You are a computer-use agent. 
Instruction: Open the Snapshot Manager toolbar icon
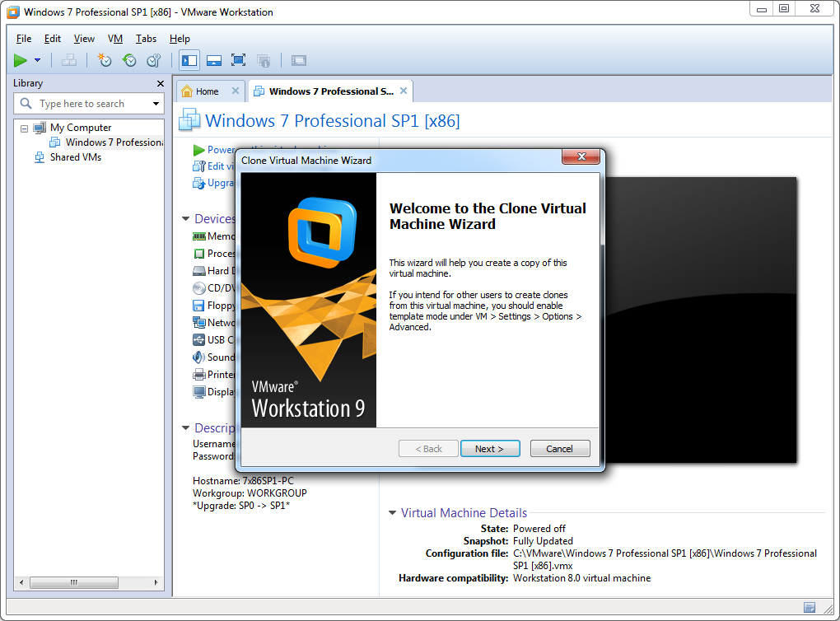tap(153, 60)
